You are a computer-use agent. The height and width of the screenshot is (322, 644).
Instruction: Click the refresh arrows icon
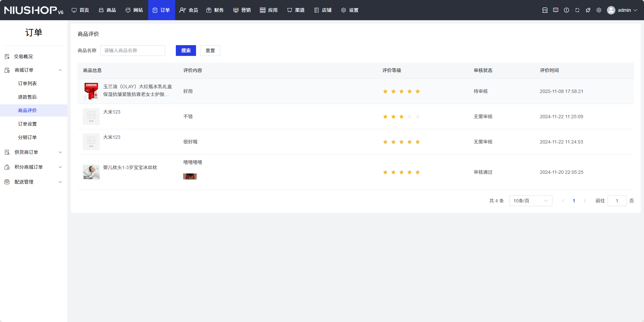pyautogui.click(x=577, y=10)
